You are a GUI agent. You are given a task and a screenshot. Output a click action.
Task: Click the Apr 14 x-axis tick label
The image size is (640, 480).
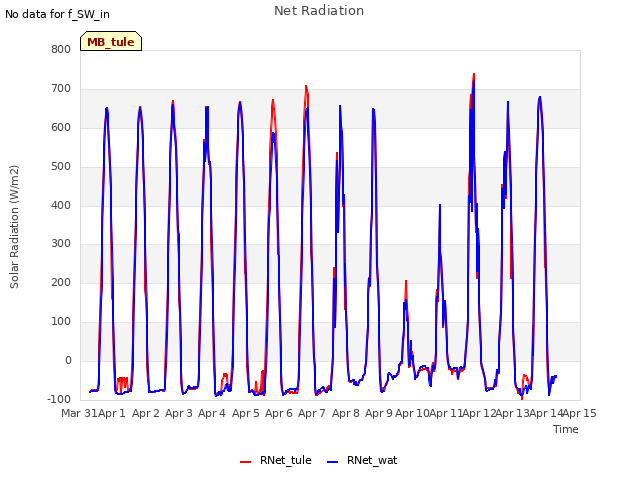pos(546,413)
